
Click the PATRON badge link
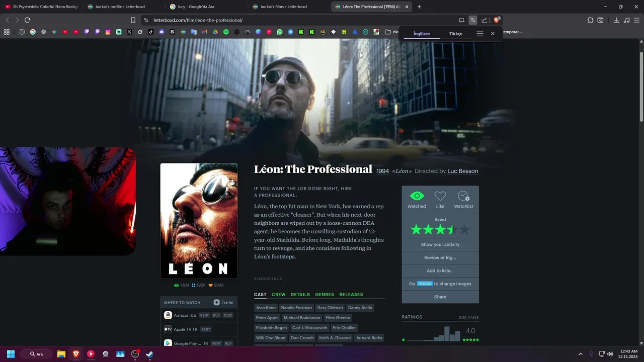425,284
